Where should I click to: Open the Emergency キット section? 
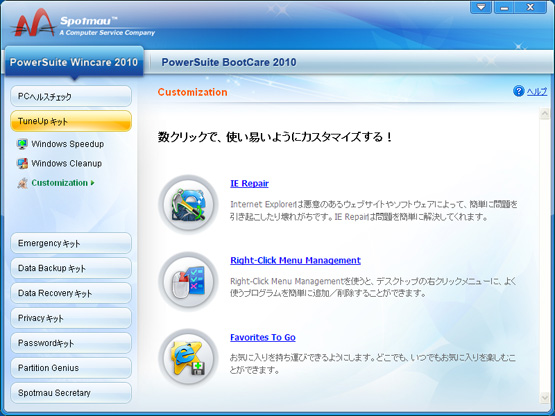(x=71, y=243)
